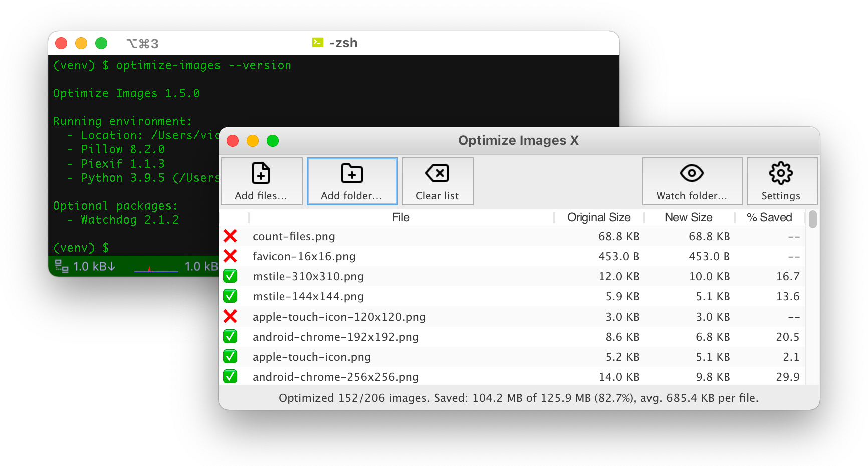Sort by % Saved column header
The width and height of the screenshot is (868, 466).
pyautogui.click(x=769, y=217)
